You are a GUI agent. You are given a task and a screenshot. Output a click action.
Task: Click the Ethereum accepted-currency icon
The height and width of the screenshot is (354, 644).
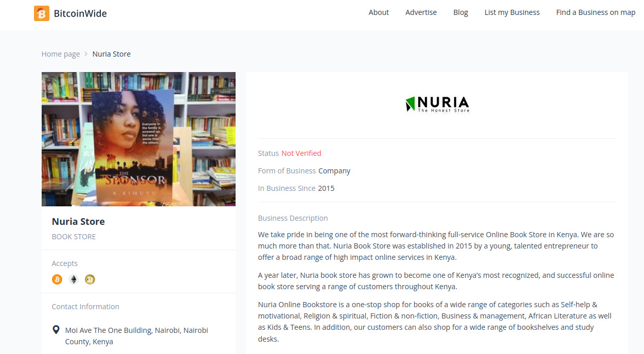pyautogui.click(x=74, y=279)
